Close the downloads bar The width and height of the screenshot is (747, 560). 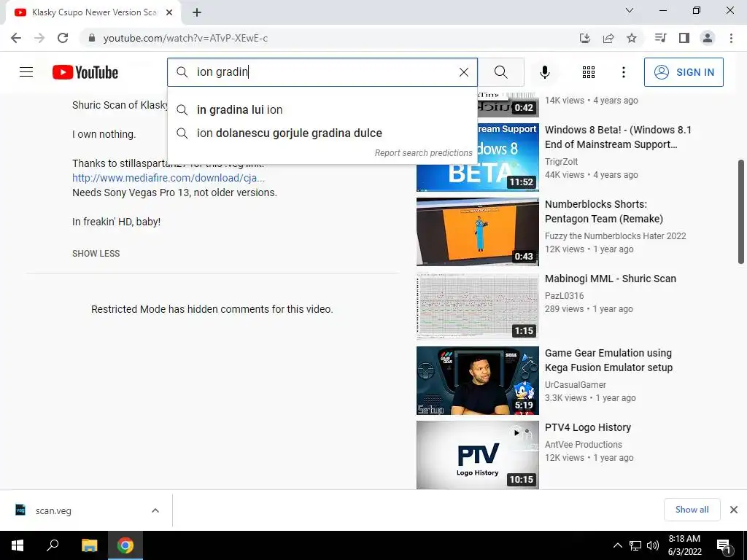[734, 510]
